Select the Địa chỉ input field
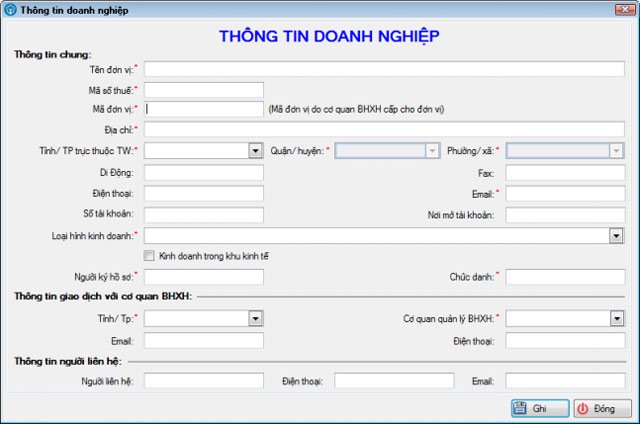The image size is (640, 424). [x=384, y=129]
